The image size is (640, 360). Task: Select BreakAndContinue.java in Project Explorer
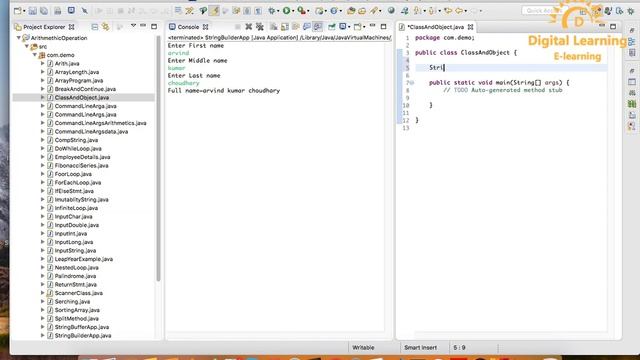pos(85,89)
